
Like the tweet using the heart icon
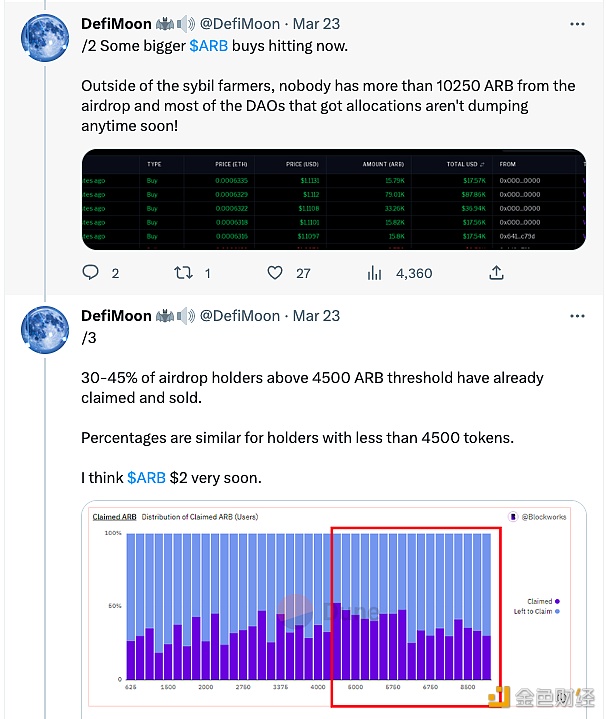(275, 272)
